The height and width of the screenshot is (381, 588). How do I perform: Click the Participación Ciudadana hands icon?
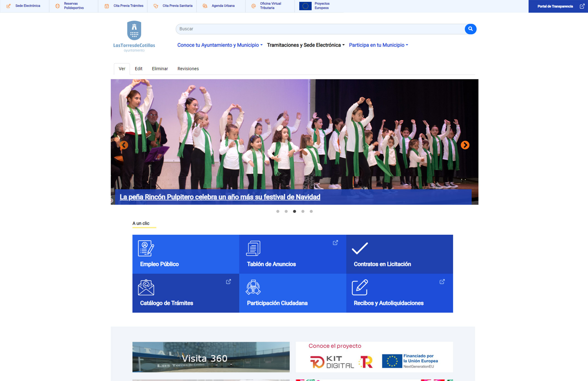[253, 287]
